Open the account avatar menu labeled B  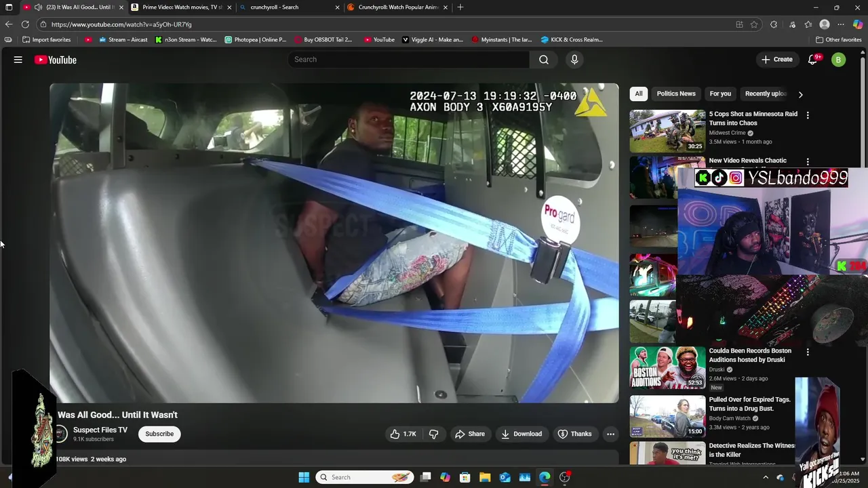click(x=839, y=60)
